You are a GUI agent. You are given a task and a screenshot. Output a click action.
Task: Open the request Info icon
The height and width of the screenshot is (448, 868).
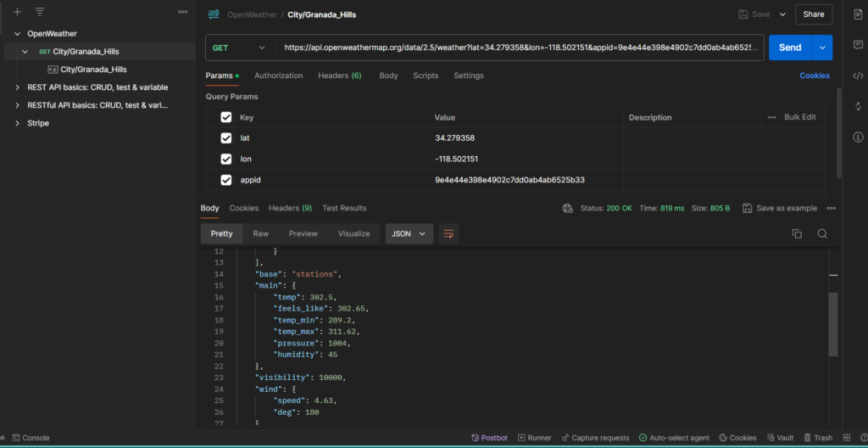click(858, 137)
